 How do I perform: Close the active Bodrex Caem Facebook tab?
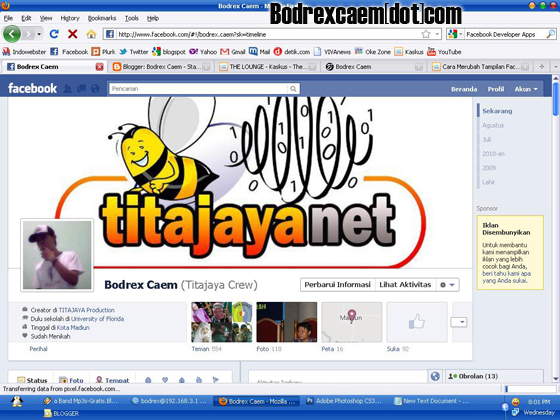click(99, 67)
